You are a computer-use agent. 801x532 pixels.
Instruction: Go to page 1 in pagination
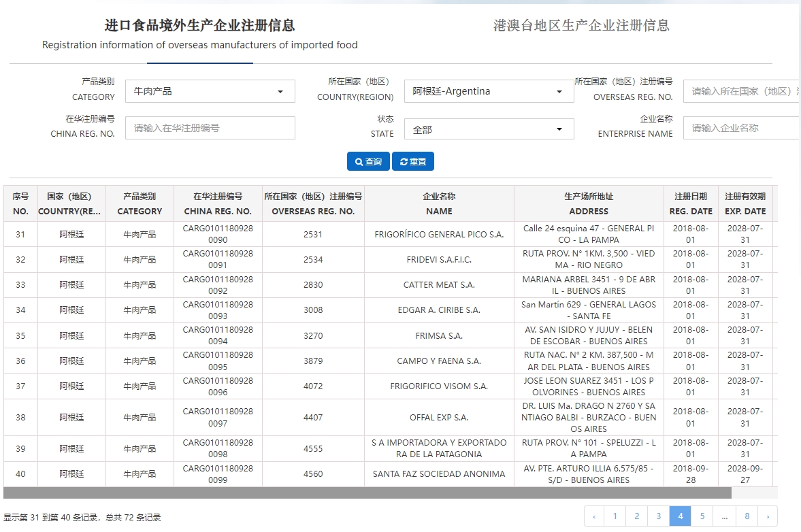615,516
